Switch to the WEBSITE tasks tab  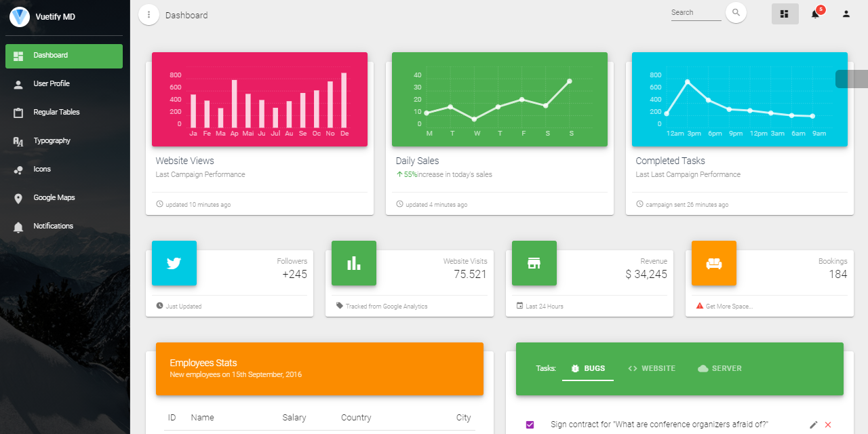click(x=652, y=368)
